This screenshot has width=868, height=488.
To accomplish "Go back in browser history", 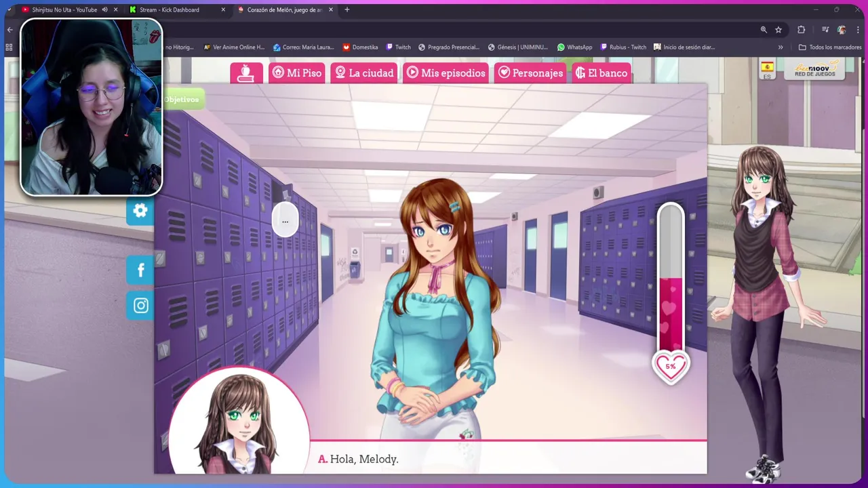I will pyautogui.click(x=9, y=30).
